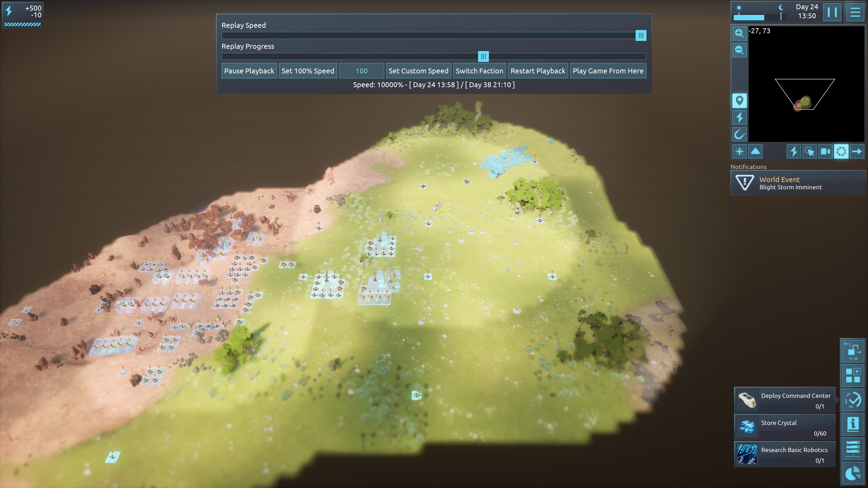The width and height of the screenshot is (868, 488).
Task: Toggle the location pin minimap overlay
Action: pyautogui.click(x=739, y=101)
